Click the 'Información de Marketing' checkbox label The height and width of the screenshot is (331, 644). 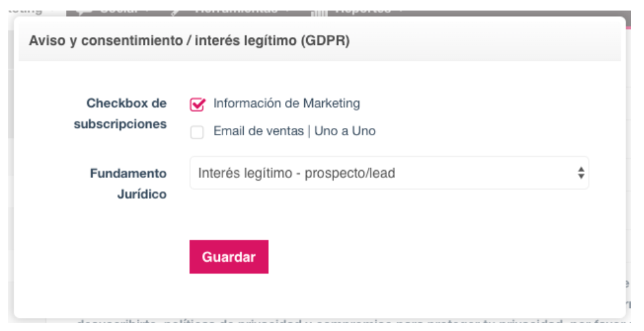286,104
